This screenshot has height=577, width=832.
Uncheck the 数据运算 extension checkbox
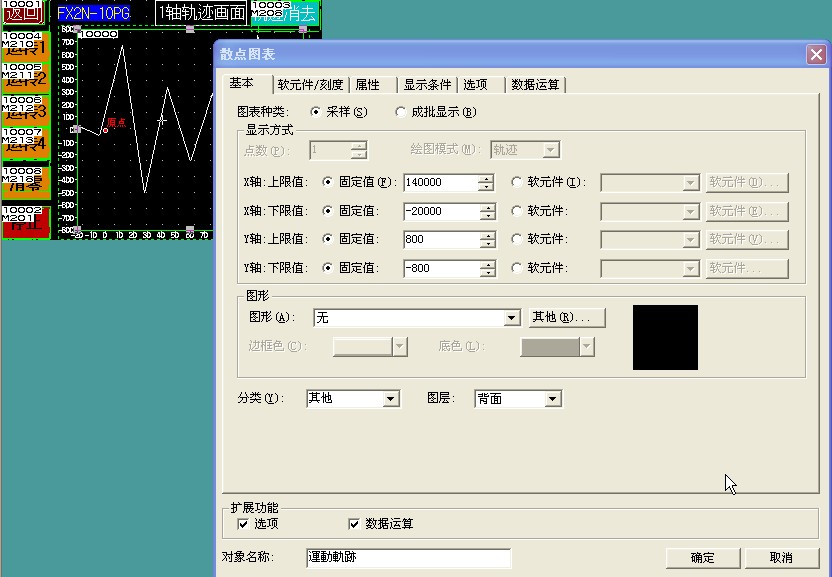click(x=353, y=524)
